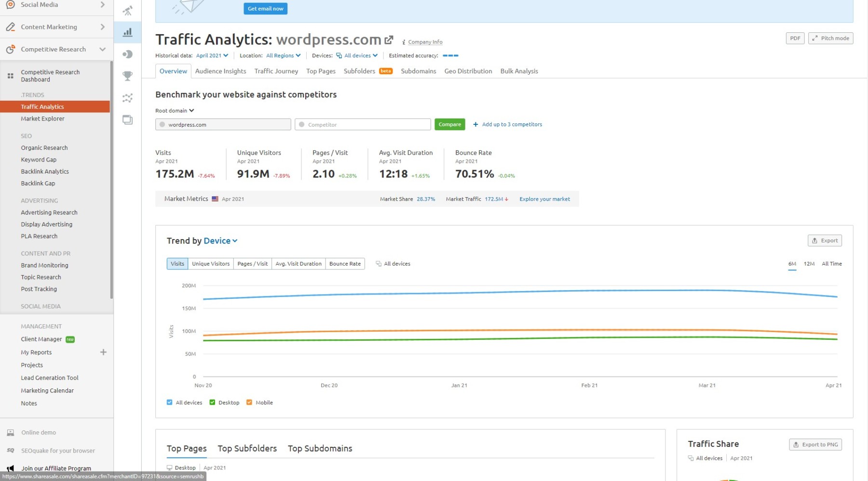Screen dimensions: 868x481
Task: Select the Avg. Visit Duration metric toggle
Action: [298, 264]
